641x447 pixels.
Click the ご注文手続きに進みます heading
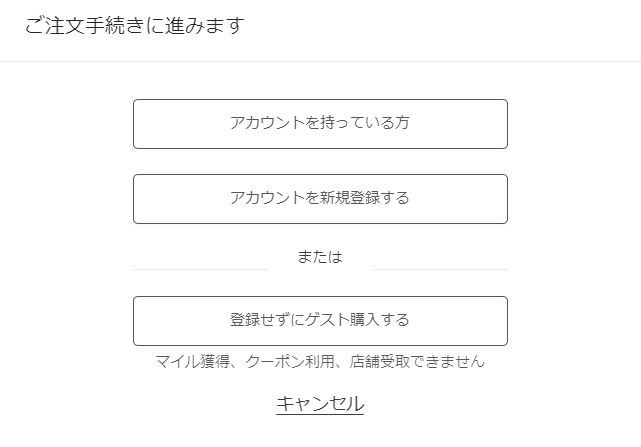[134, 26]
